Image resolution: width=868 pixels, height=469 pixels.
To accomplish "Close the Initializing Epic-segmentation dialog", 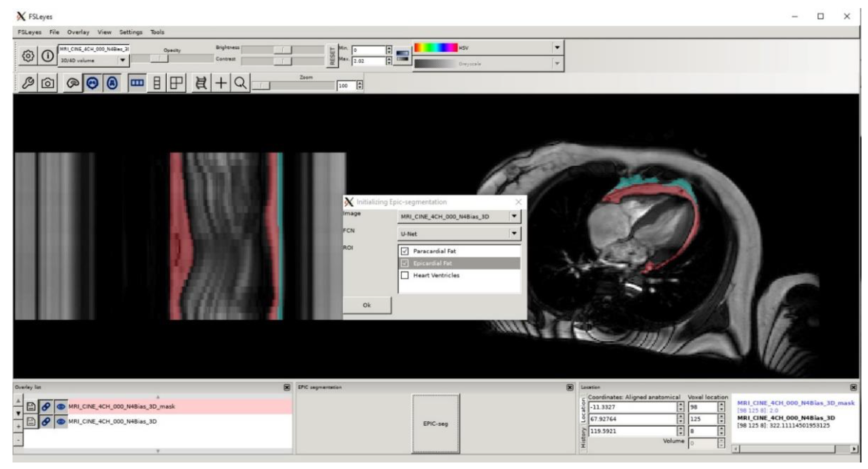I will [519, 202].
